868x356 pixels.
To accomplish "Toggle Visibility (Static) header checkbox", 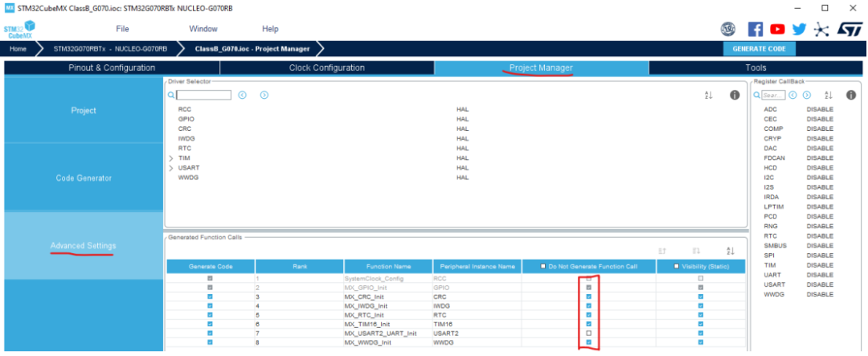I will pyautogui.click(x=677, y=266).
